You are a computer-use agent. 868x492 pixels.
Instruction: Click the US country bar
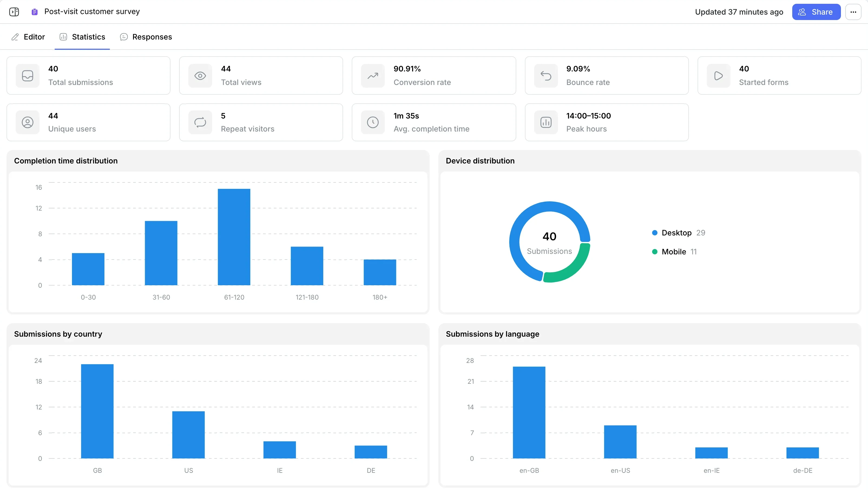click(189, 435)
